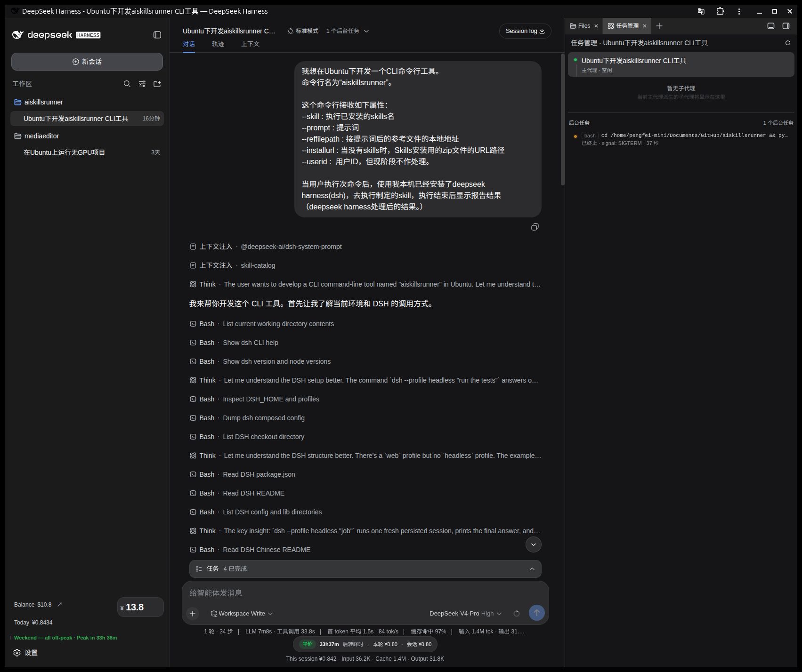Collapse the 任务 4 已完成 panel
Viewport: 802px width, 672px height.
(365, 569)
